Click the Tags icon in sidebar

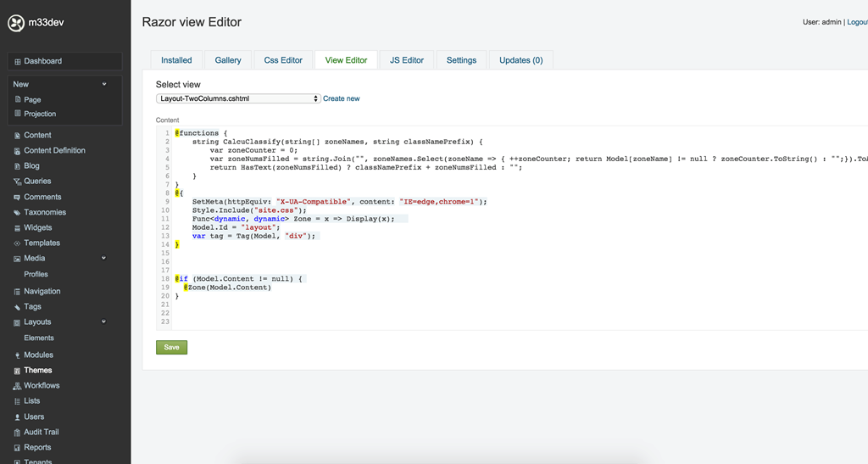pos(17,307)
